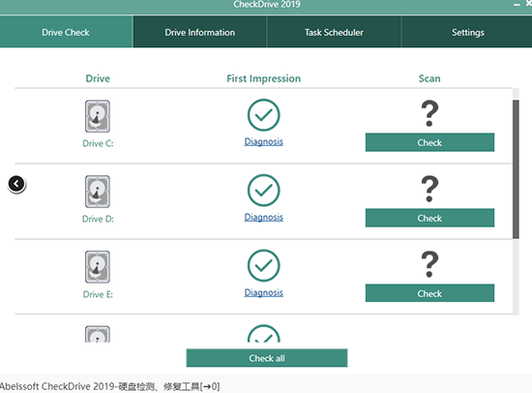Click Check button for Drive C:
The image size is (532, 393).
pos(429,142)
